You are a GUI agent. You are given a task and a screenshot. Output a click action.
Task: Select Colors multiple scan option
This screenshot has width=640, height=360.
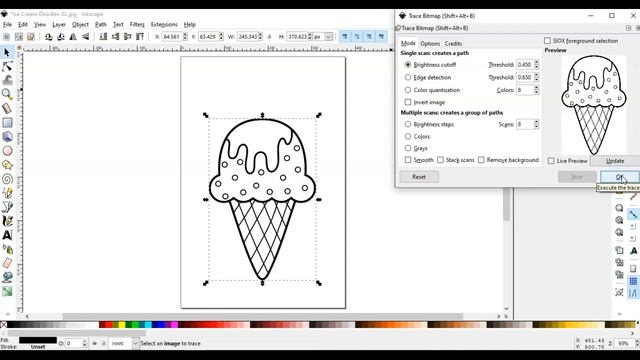point(408,136)
